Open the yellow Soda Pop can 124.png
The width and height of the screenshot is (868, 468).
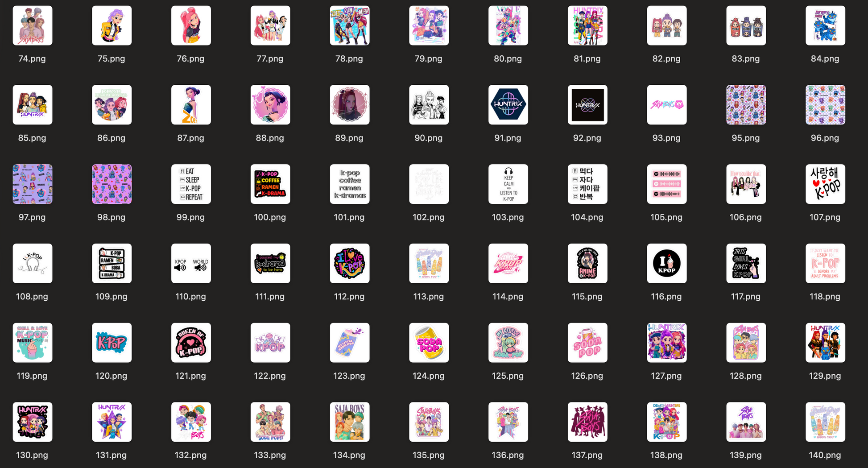(429, 343)
